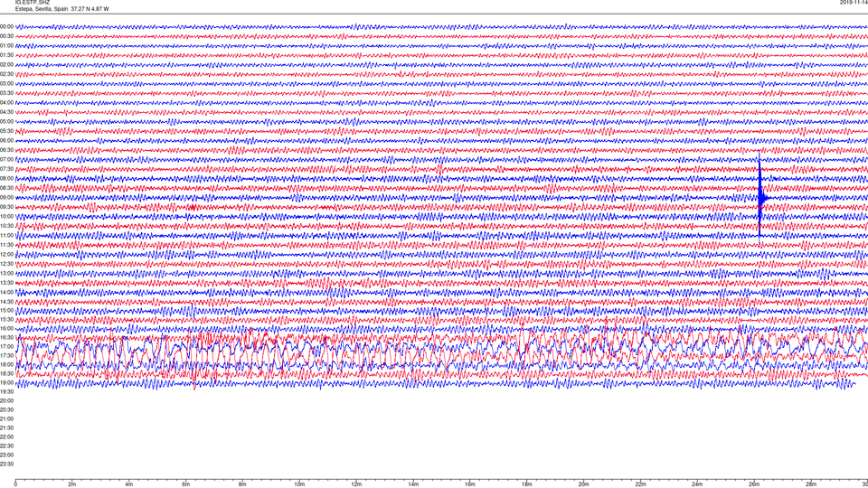Select the 00:00 trace time label
868x488 pixels.
6,26
